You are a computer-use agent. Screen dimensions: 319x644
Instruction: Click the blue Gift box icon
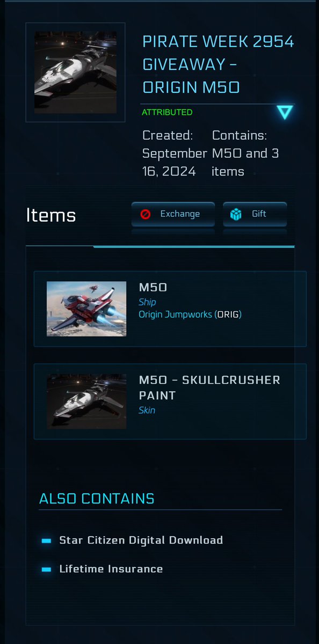236,214
